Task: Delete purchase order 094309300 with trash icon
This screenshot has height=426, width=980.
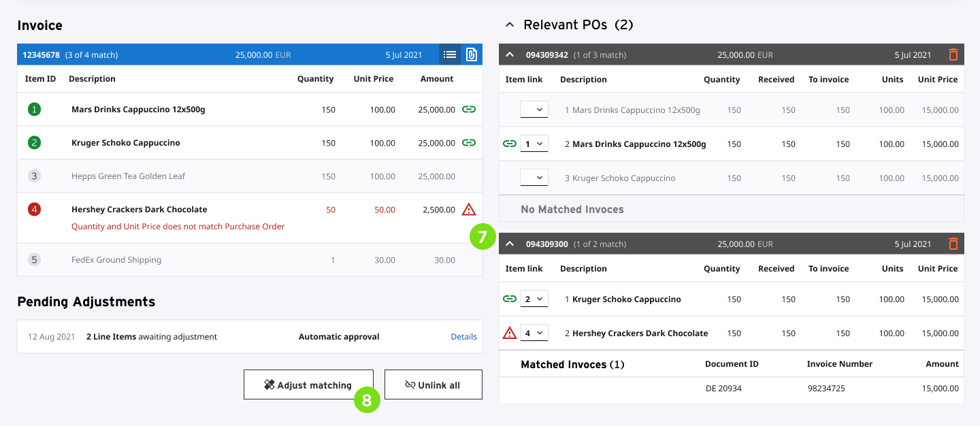Action: pos(953,244)
